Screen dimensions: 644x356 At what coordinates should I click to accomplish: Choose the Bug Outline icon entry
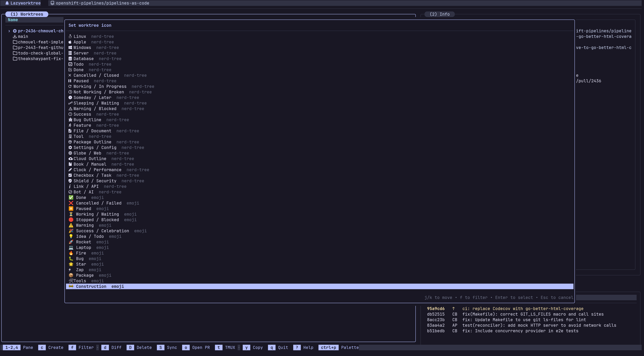coord(87,120)
